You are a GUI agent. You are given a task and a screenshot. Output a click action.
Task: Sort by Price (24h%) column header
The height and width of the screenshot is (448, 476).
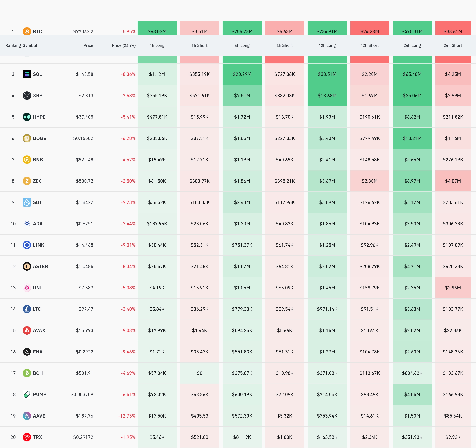click(124, 45)
